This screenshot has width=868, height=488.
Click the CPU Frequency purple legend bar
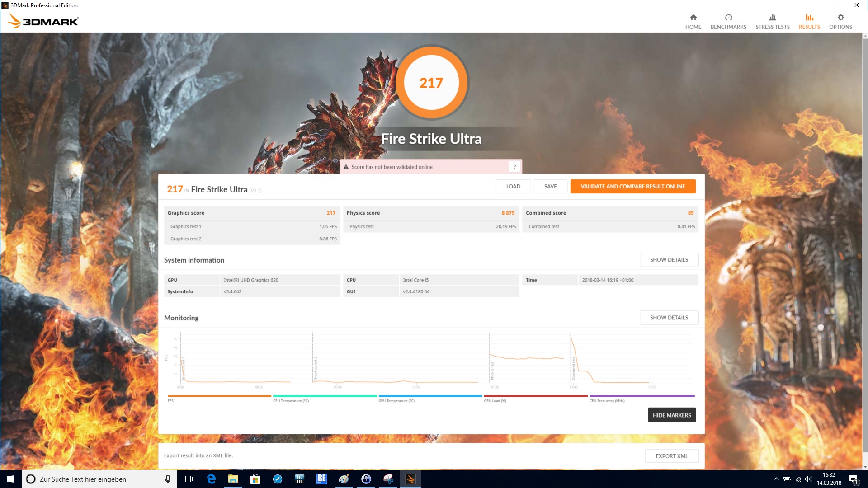pyautogui.click(x=642, y=396)
